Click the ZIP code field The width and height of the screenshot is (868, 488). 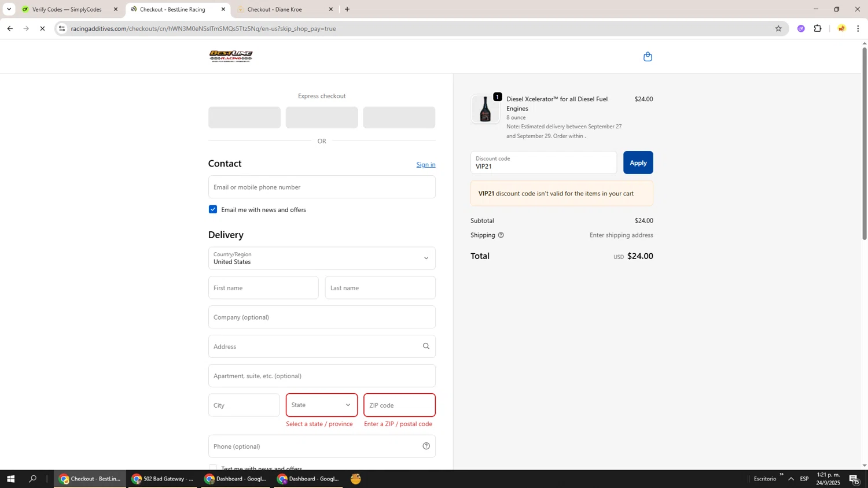click(x=399, y=405)
